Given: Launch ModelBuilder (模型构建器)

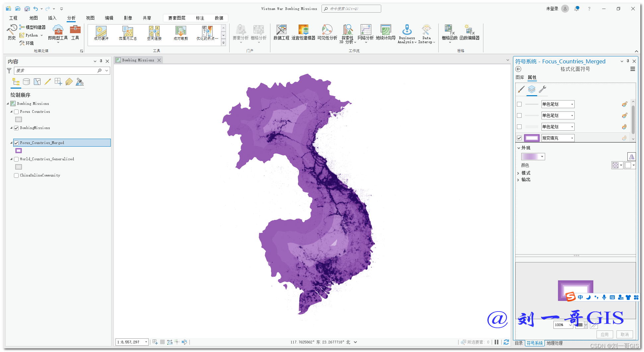Looking at the screenshot, I should tap(33, 27).
